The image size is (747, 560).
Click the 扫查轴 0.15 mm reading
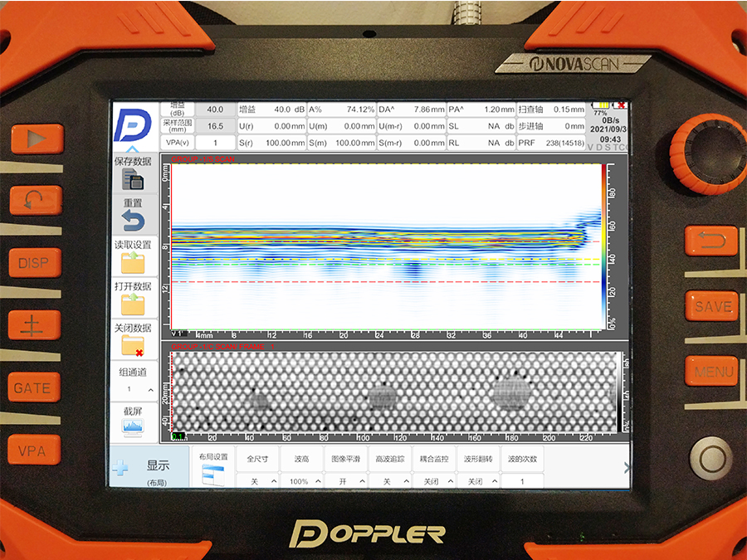coord(551,110)
